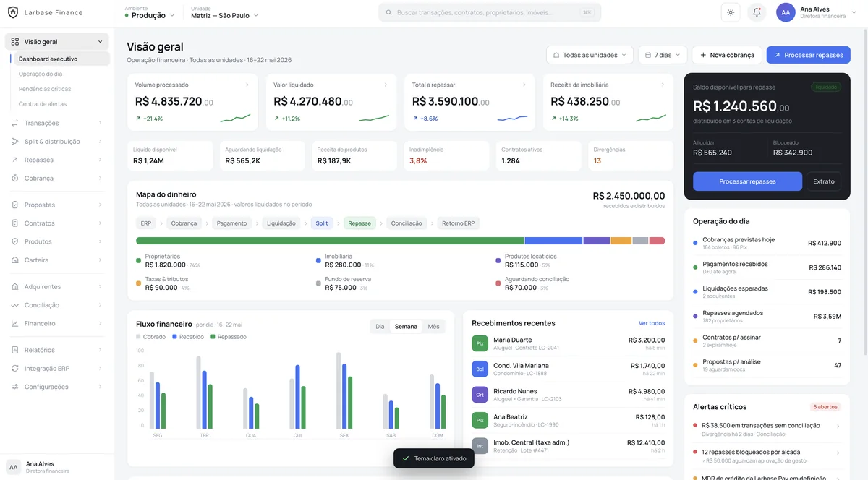Click the blue Imobiliária bar segment
The image size is (868, 480).
(553, 241)
